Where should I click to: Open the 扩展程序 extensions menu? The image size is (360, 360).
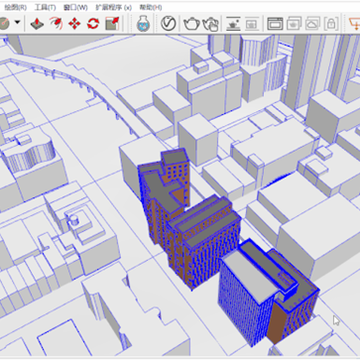click(113, 7)
